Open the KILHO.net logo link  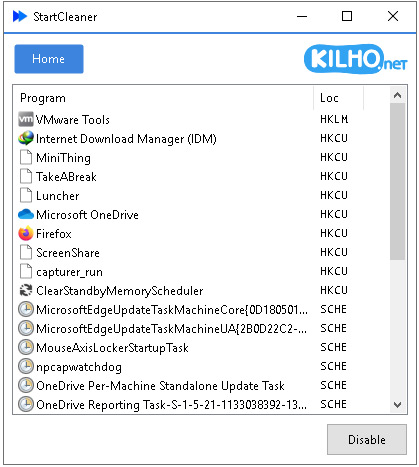pos(356,59)
